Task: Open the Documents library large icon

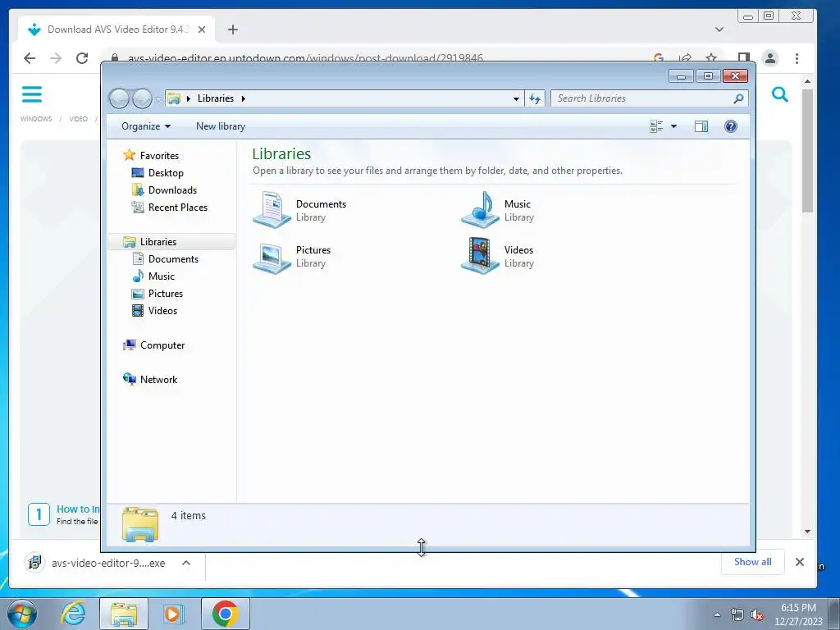Action: (272, 210)
